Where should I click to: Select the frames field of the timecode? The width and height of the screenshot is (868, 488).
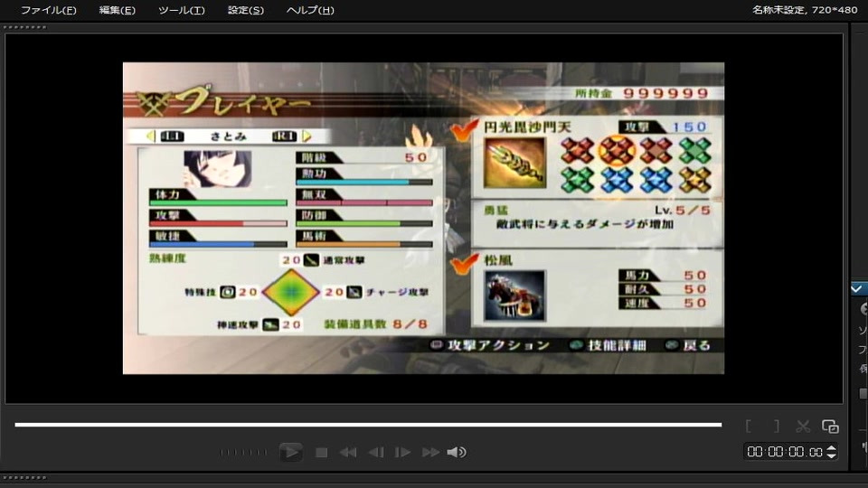816,452
